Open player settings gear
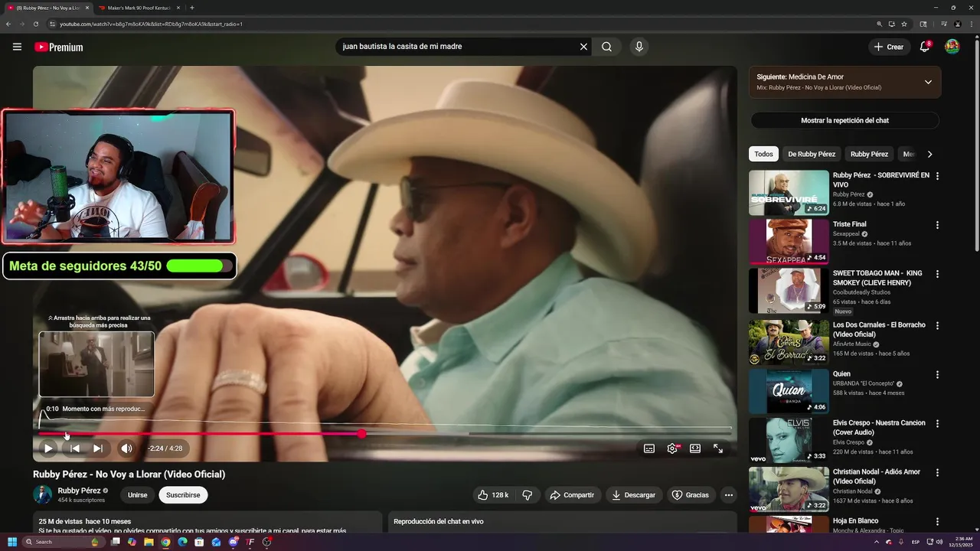 (672, 448)
